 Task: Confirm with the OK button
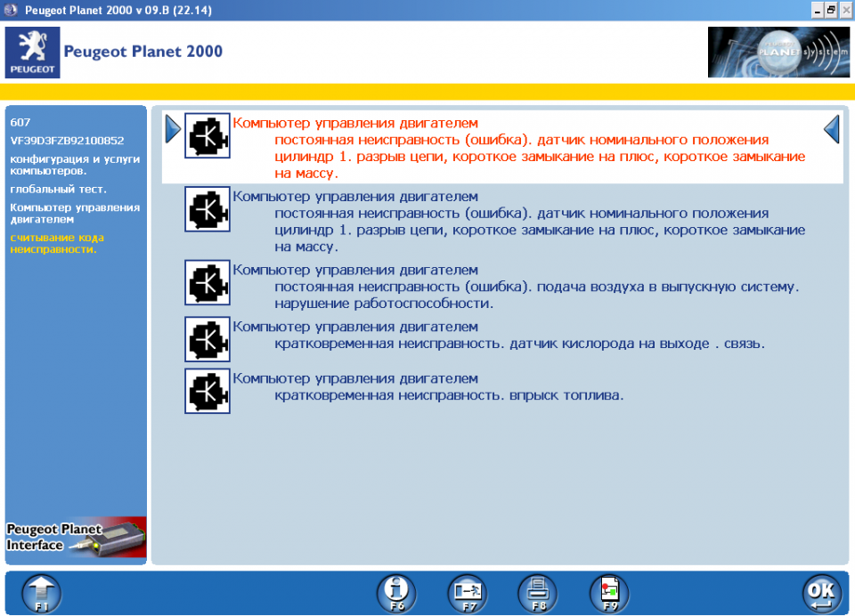point(820,593)
